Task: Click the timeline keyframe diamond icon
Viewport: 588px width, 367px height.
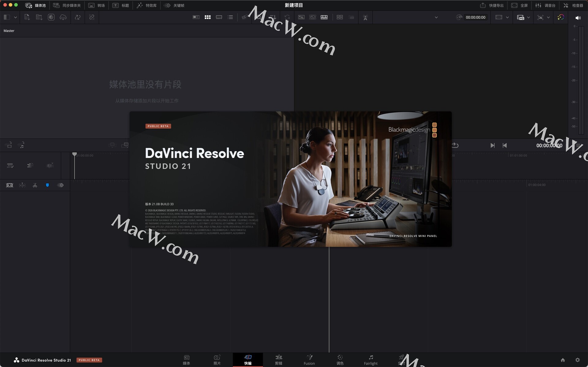Action: click(x=61, y=185)
